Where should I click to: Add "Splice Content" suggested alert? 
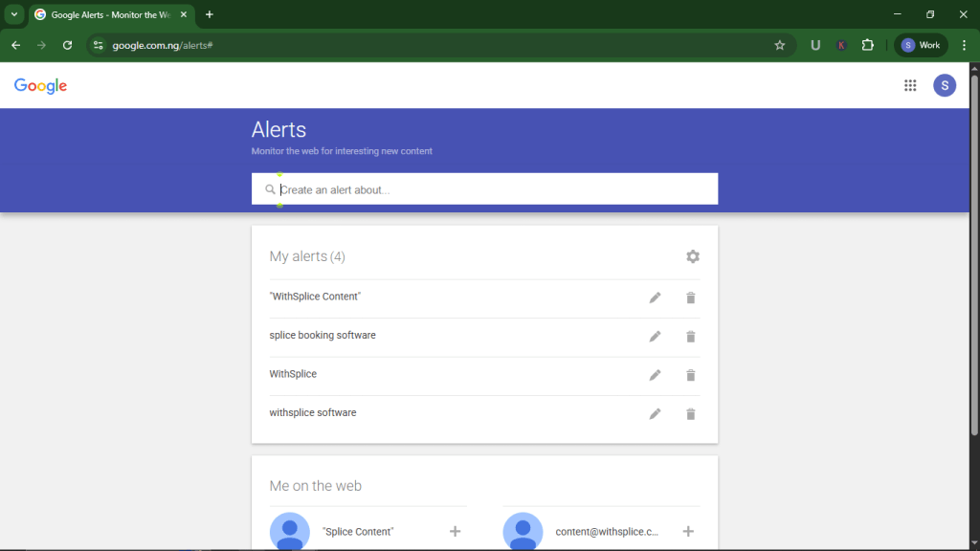tap(456, 532)
